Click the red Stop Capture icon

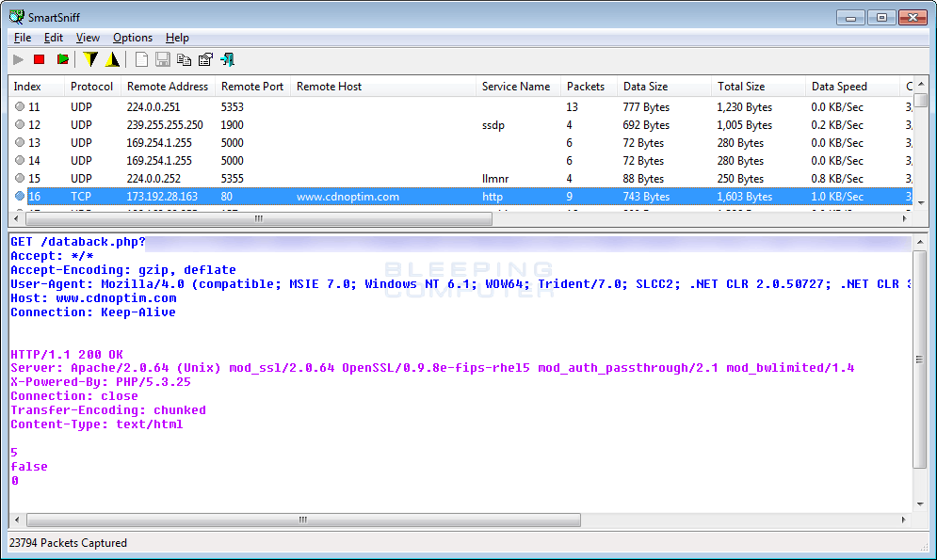point(40,59)
